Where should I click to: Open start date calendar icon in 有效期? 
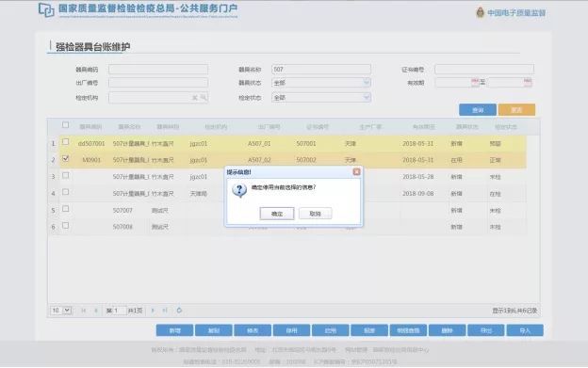[475, 82]
